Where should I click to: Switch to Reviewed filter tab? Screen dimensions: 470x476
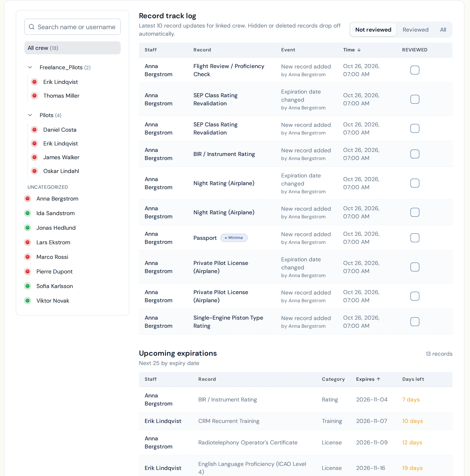(415, 30)
